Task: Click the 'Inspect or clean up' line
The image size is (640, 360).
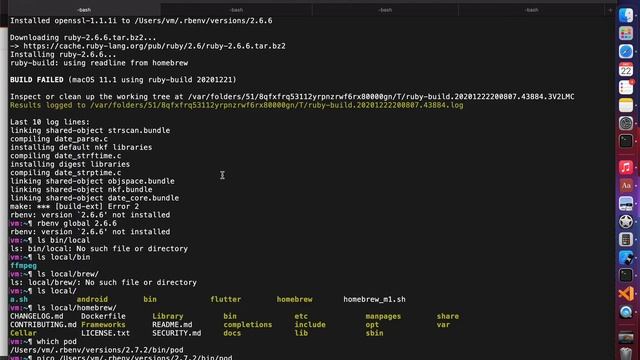Action: (x=292, y=96)
